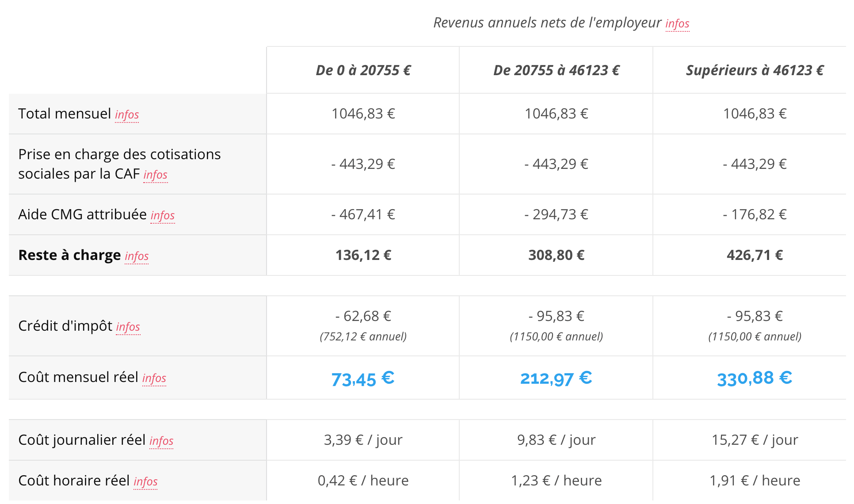The width and height of the screenshot is (854, 504).
Task: Select the De 20755 à 46123 € header
Action: (557, 70)
